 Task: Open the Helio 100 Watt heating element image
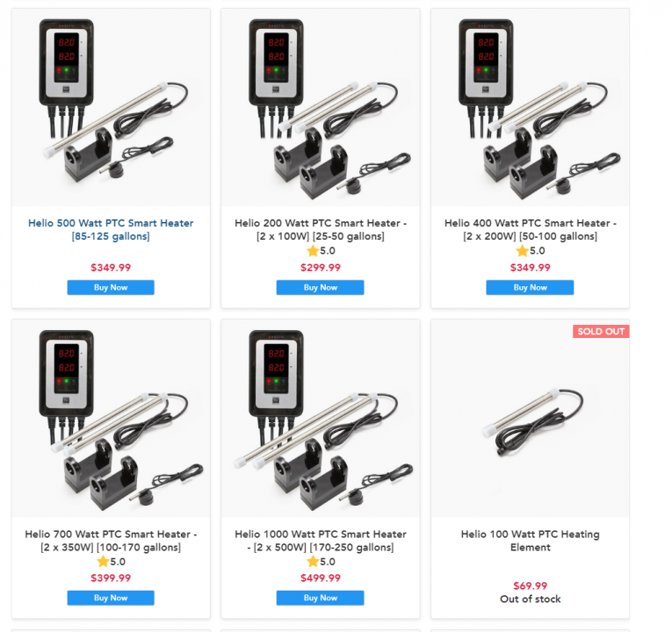pyautogui.click(x=531, y=419)
